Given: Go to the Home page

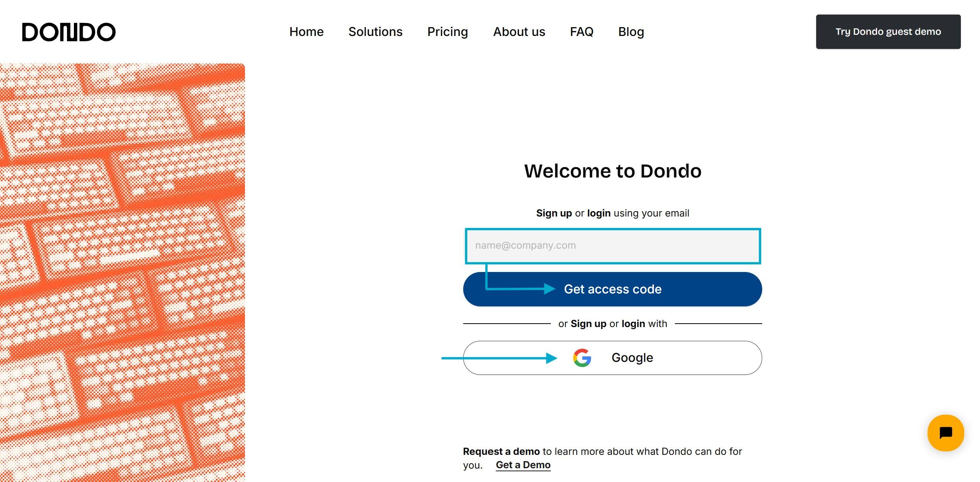Looking at the screenshot, I should tap(306, 32).
